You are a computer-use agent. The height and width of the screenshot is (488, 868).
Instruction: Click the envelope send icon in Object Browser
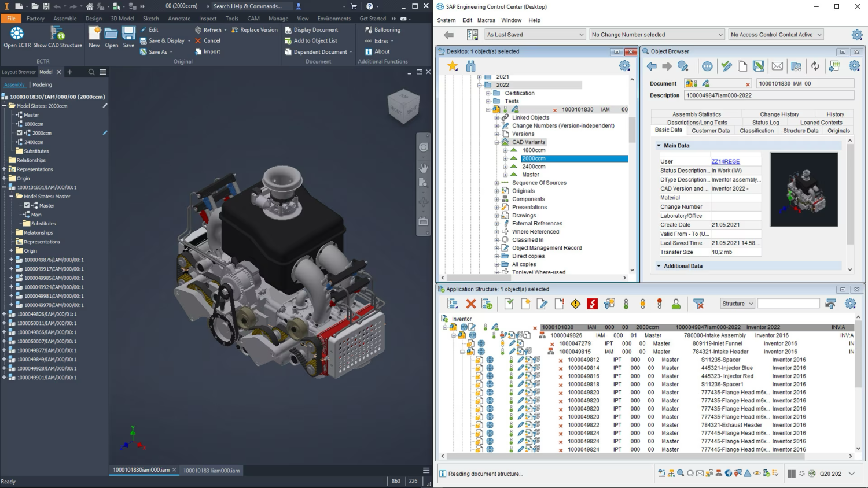(x=777, y=66)
